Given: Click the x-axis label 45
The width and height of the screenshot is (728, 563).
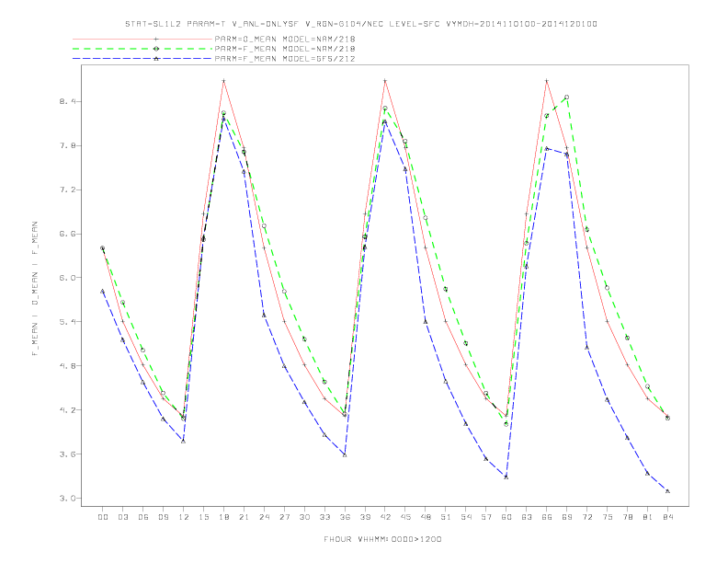Looking at the screenshot, I should [x=405, y=517].
